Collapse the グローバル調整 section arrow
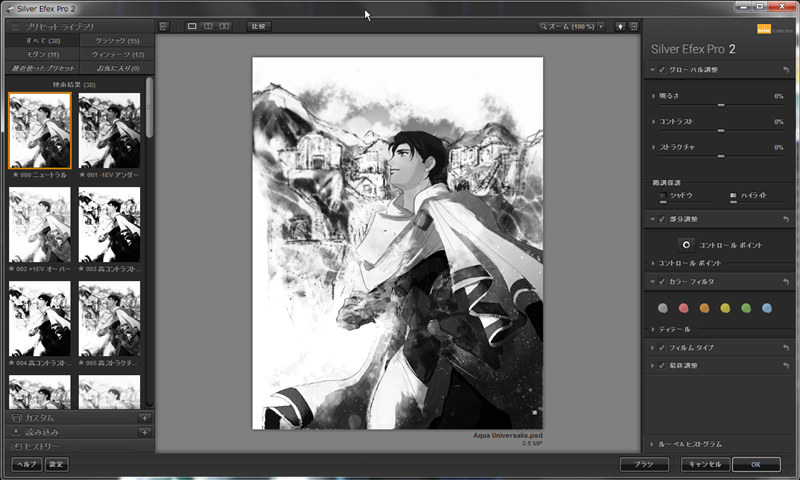The width and height of the screenshot is (800, 480). [x=653, y=70]
